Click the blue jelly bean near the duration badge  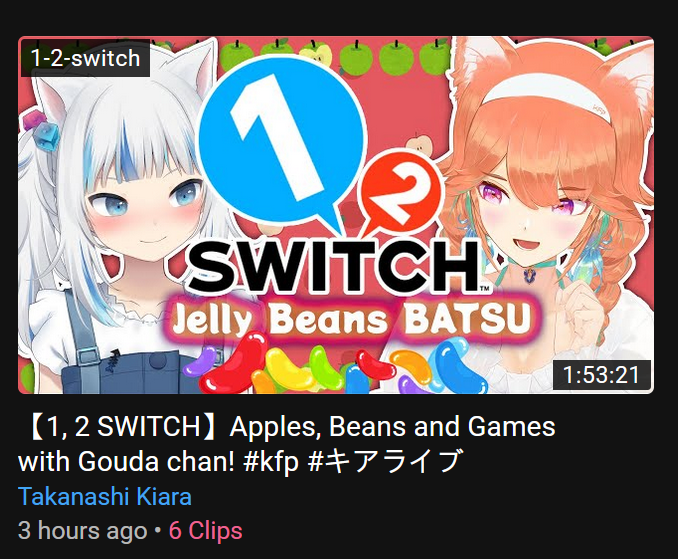pos(456,361)
